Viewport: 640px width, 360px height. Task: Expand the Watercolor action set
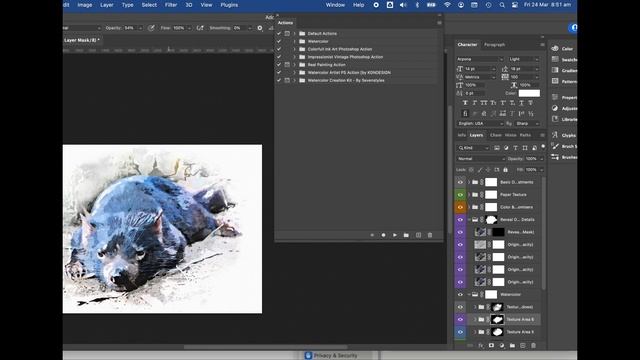click(x=294, y=41)
